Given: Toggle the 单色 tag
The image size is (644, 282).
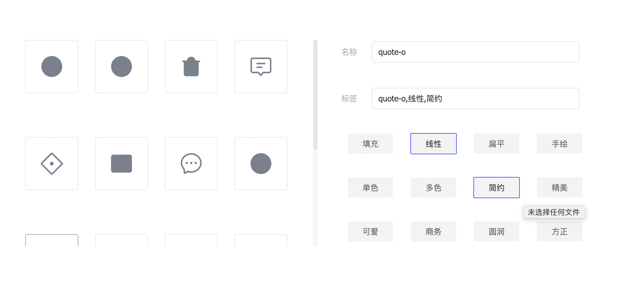Looking at the screenshot, I should coord(370,188).
